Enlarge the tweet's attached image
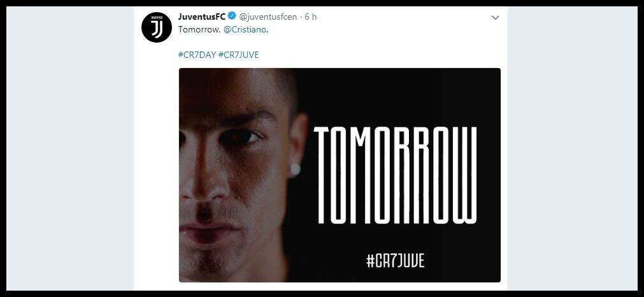644x297 pixels. [340, 175]
